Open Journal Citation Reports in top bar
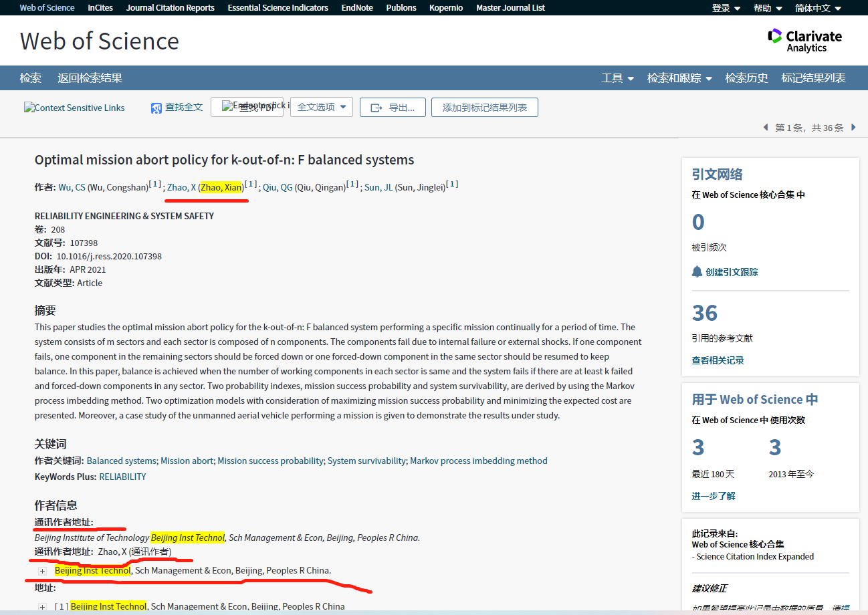The width and height of the screenshot is (868, 615). 171,8
